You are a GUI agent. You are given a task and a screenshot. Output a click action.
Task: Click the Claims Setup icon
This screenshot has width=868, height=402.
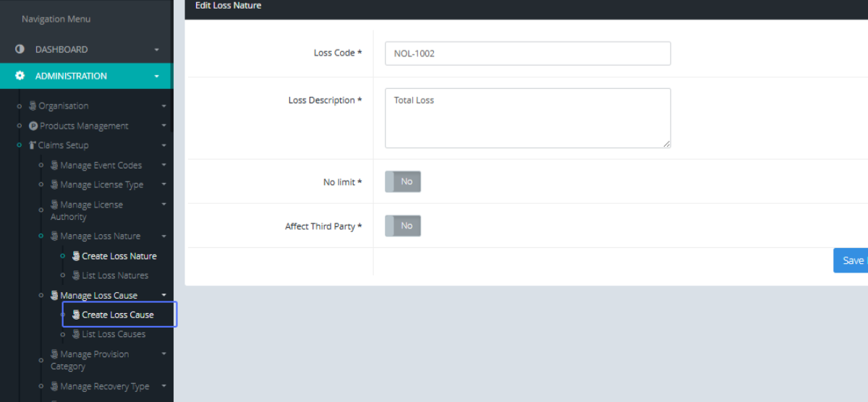click(x=33, y=145)
